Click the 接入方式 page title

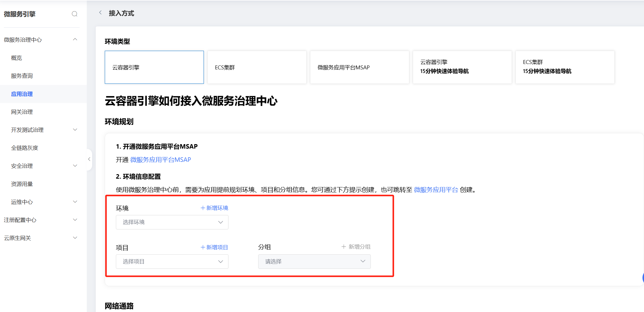click(x=121, y=13)
